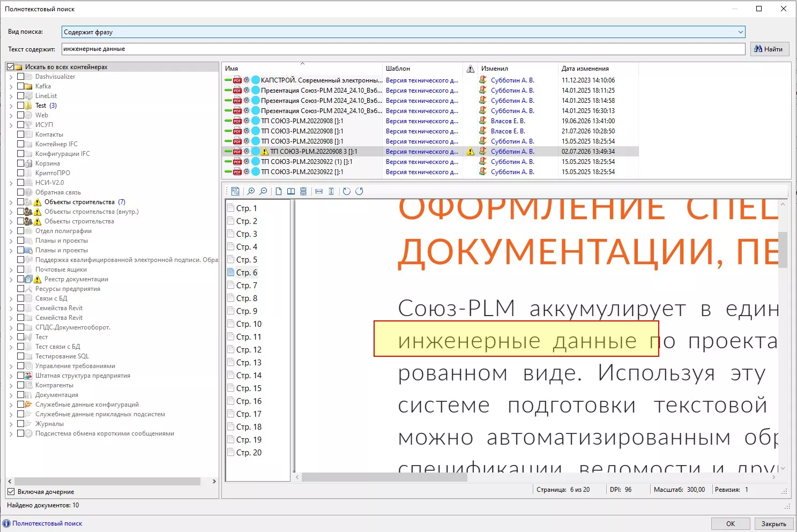Toggle the Включая дочерние checkbox
This screenshot has width=797, height=532.
point(11,492)
